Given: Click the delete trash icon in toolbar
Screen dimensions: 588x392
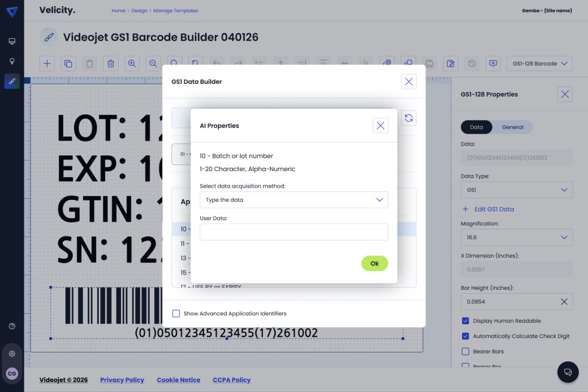Looking at the screenshot, I should pyautogui.click(x=110, y=63).
